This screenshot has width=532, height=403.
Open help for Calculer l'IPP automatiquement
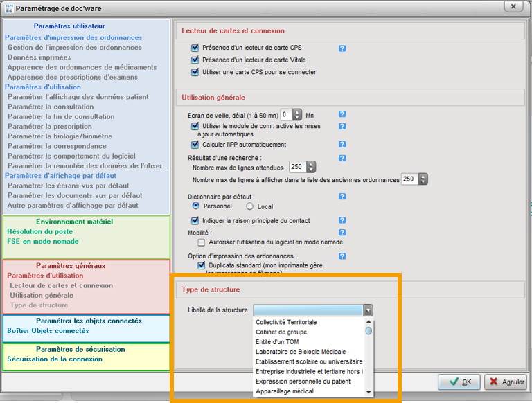pyautogui.click(x=342, y=145)
